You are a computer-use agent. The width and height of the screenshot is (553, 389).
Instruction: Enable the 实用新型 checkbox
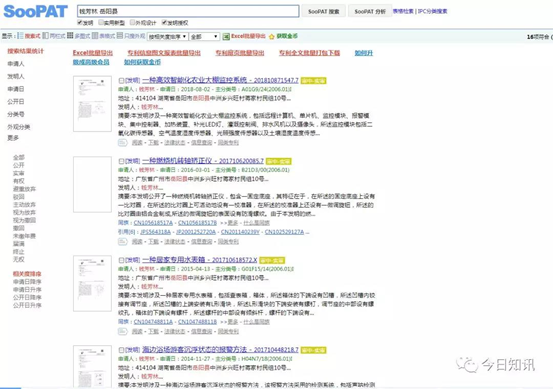pos(101,23)
